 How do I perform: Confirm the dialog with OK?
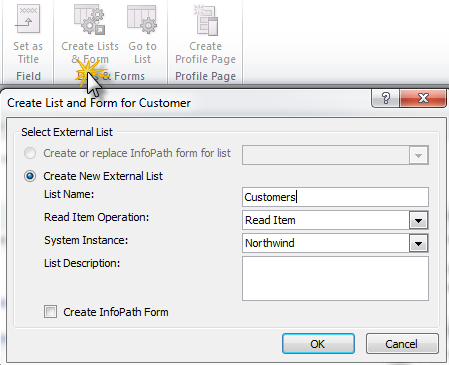click(x=318, y=344)
